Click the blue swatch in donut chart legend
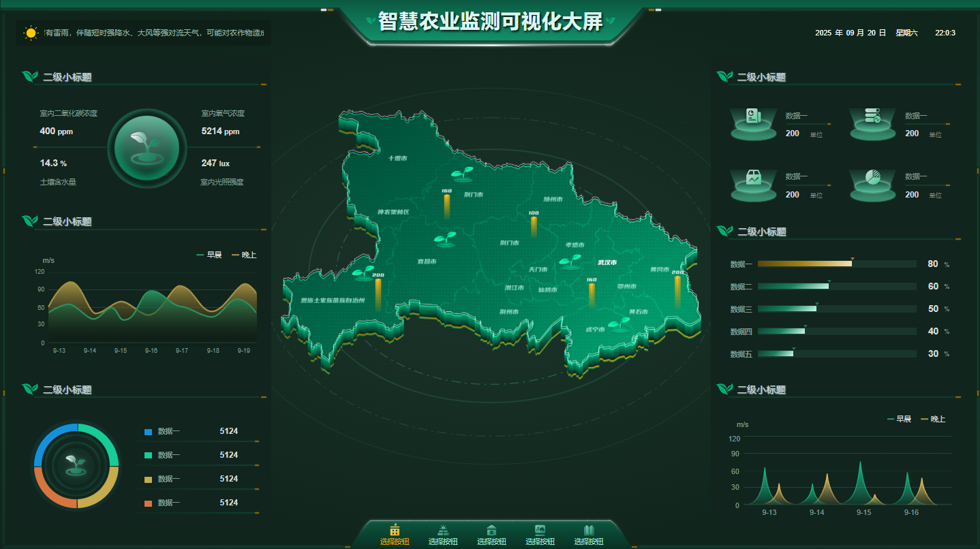Screen dimensions: 980x549 [x=148, y=432]
